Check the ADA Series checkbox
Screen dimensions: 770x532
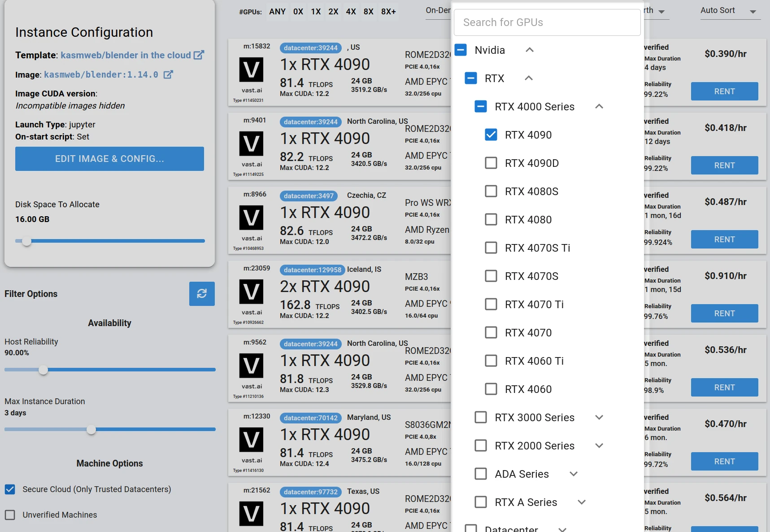click(481, 474)
